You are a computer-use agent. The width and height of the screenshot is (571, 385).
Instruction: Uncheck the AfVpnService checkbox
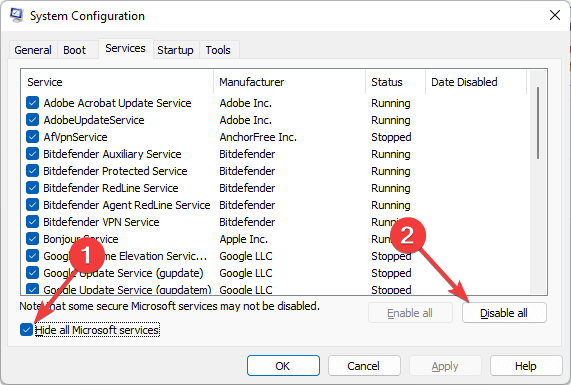32,137
